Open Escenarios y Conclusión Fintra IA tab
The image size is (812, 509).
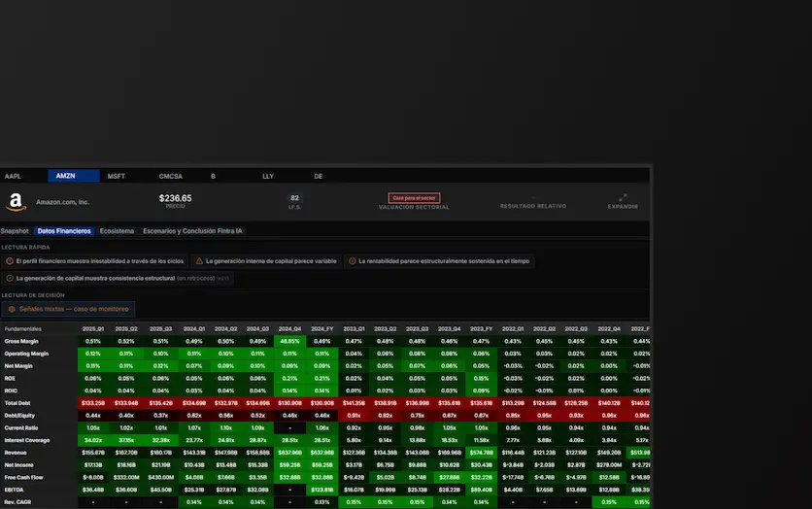coord(192,231)
